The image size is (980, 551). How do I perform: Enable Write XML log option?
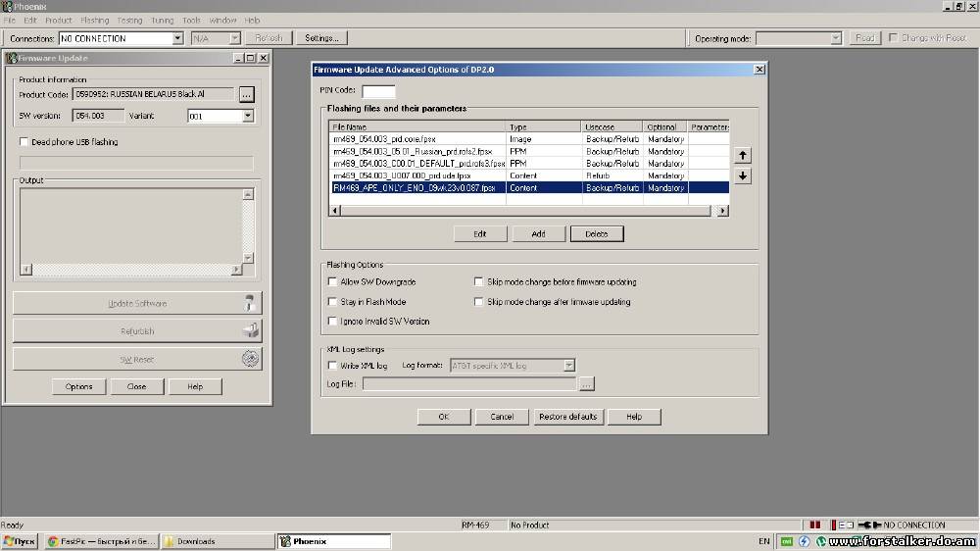tap(332, 366)
